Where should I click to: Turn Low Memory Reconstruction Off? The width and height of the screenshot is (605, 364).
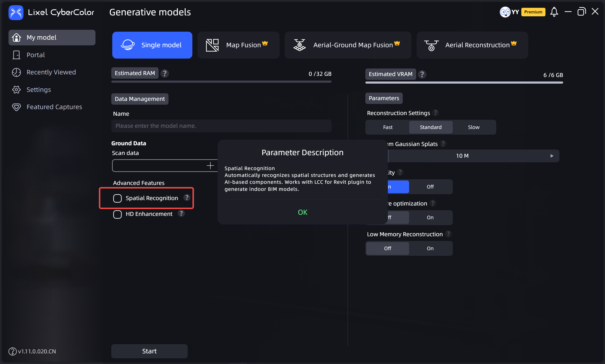point(388,248)
